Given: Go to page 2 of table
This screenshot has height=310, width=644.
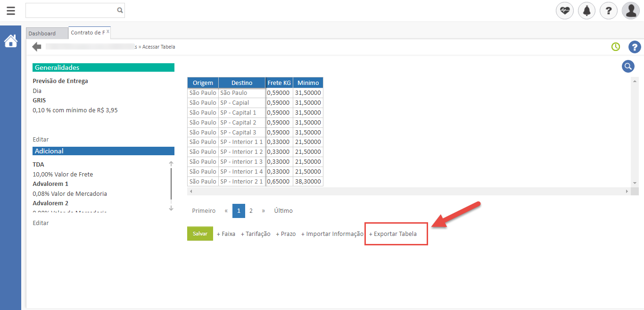Looking at the screenshot, I should 251,211.
